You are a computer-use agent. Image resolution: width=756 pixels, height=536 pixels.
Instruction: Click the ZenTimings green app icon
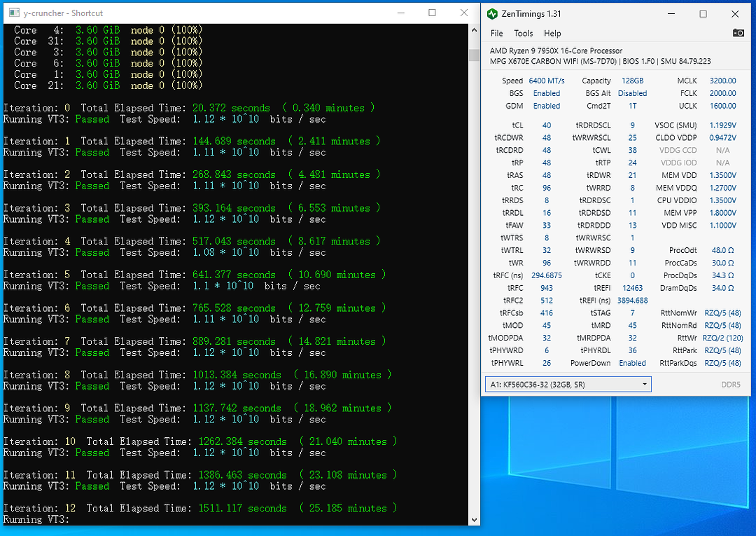(x=493, y=14)
